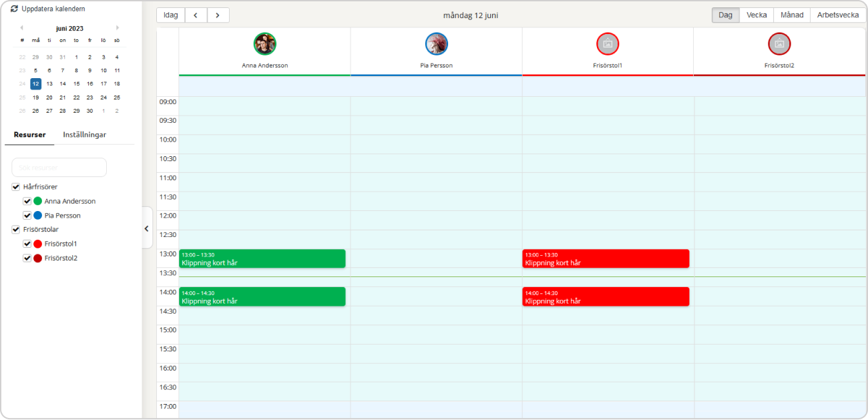Select June 19 in the mini calendar
Viewport: 868px width, 420px height.
click(36, 97)
